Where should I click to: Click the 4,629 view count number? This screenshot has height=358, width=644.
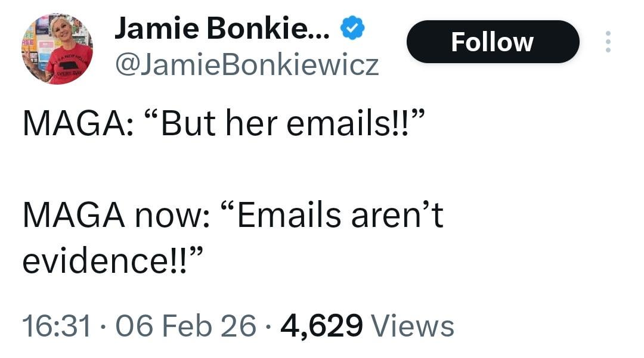[321, 326]
